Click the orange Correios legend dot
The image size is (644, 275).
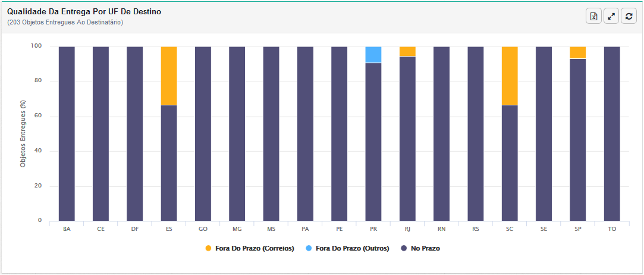click(208, 248)
